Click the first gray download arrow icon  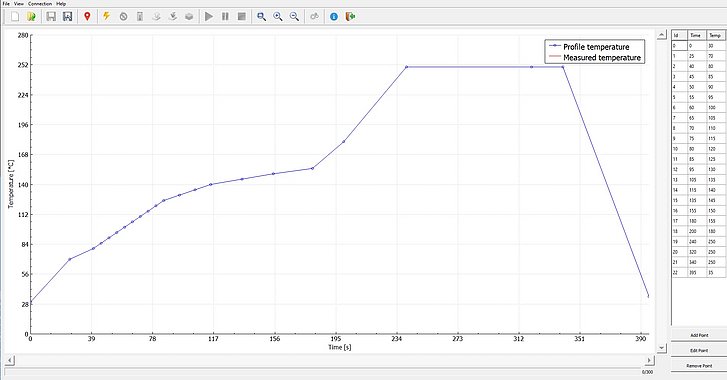pos(156,17)
